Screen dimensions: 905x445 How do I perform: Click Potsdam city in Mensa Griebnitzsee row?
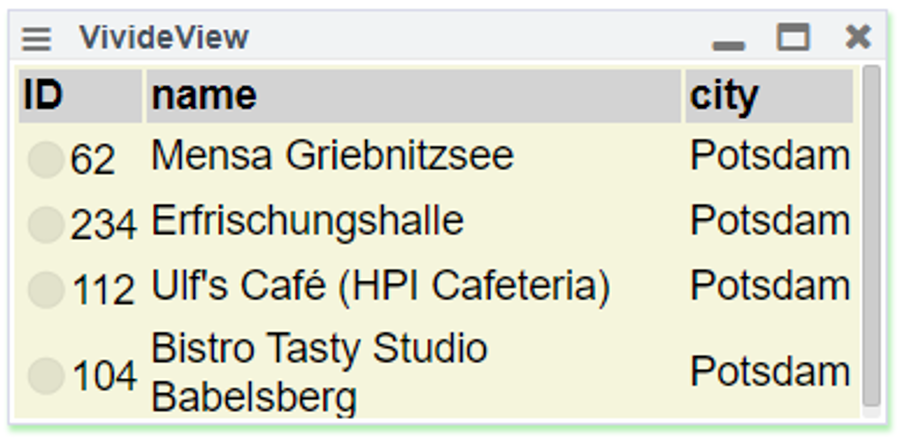pos(770,156)
